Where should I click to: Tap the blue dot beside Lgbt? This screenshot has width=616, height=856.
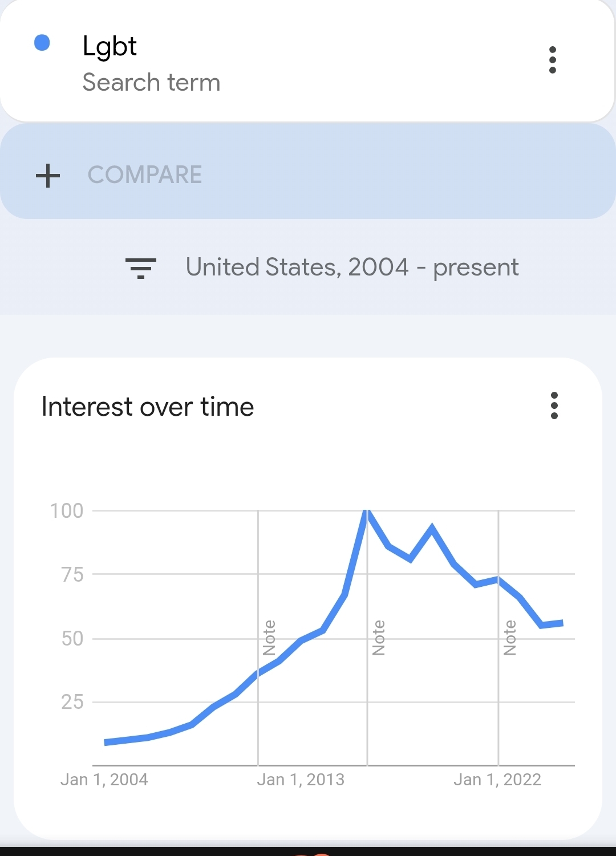[x=42, y=43]
